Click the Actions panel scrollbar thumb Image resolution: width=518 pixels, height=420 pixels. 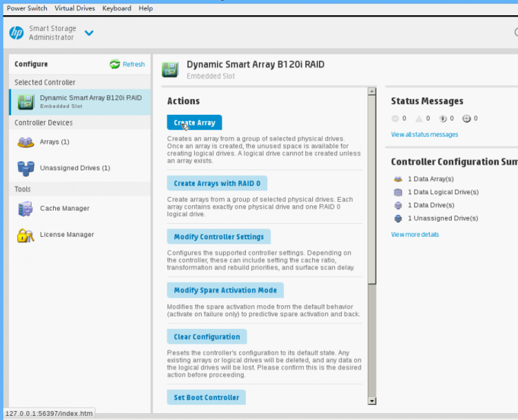click(372, 189)
